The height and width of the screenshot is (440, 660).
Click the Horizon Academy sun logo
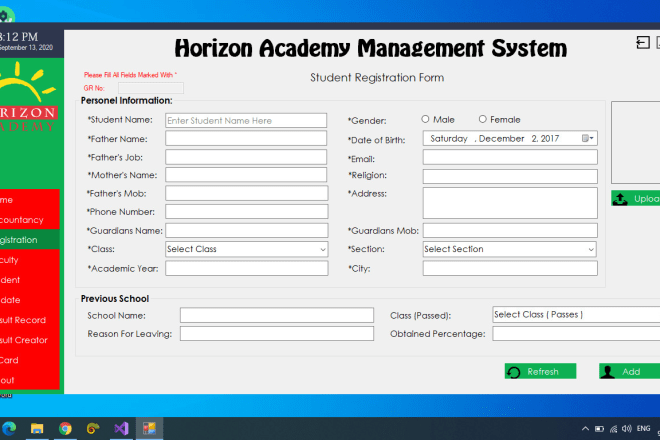[x=27, y=97]
